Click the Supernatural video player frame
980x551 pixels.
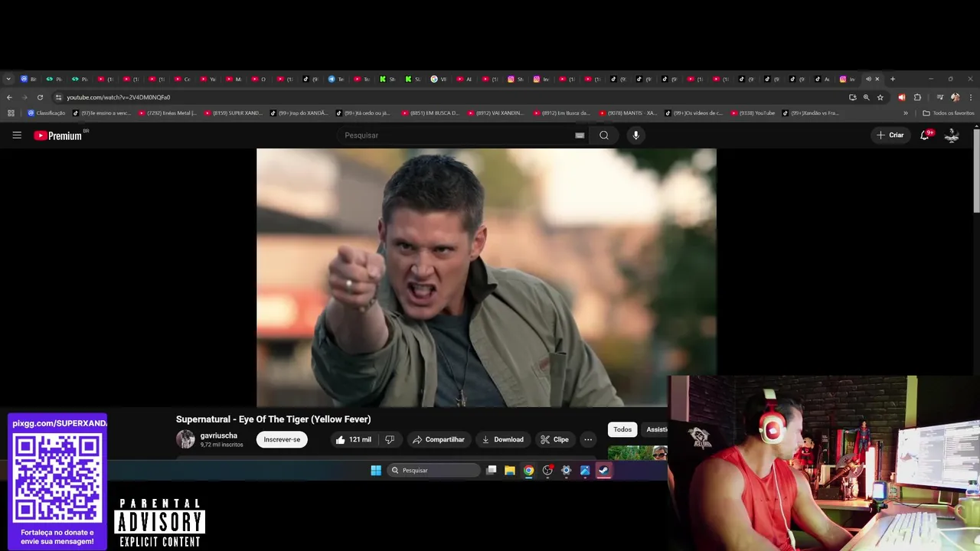(x=486, y=278)
